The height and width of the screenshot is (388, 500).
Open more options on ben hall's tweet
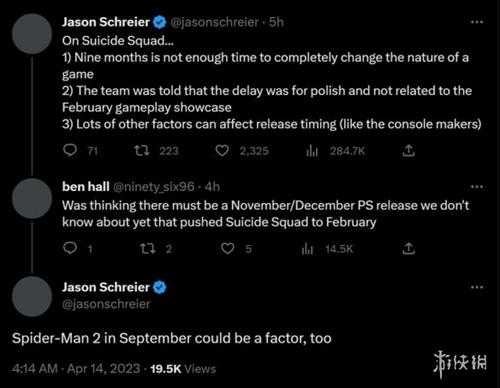pos(477,187)
